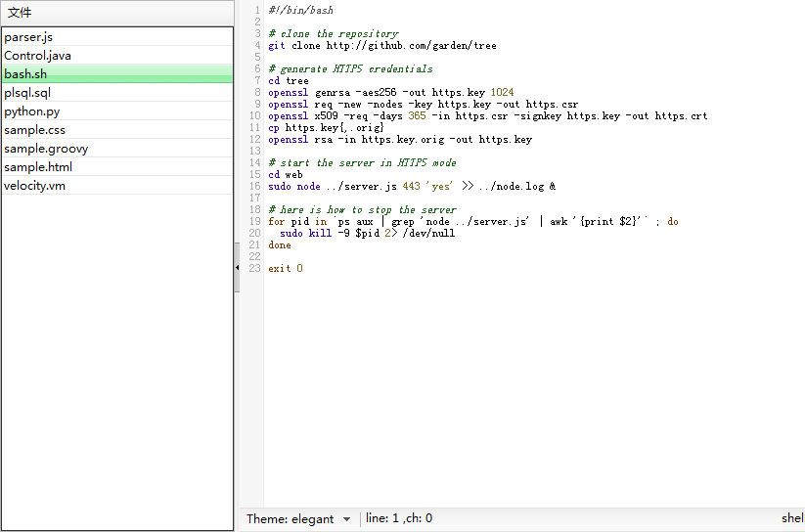Viewport: 805px width, 532px height.
Task: Collapse the file panel with splitter arrow
Action: click(x=237, y=266)
